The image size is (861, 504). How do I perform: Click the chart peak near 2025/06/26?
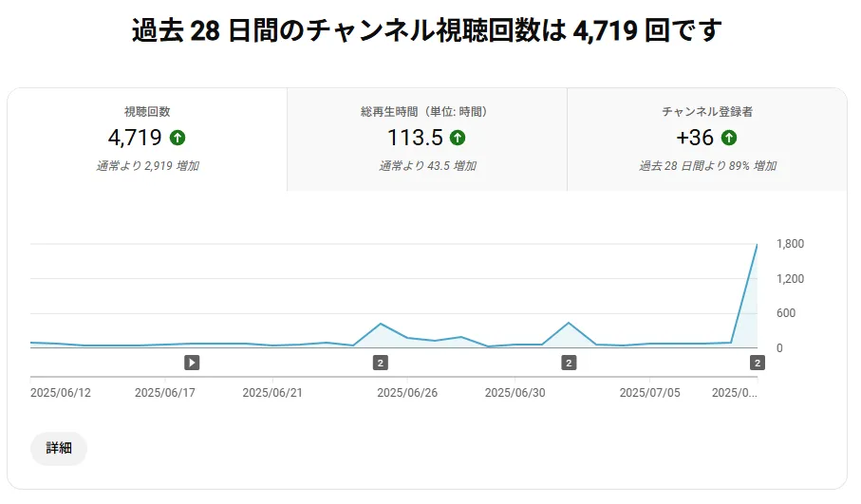pos(380,325)
